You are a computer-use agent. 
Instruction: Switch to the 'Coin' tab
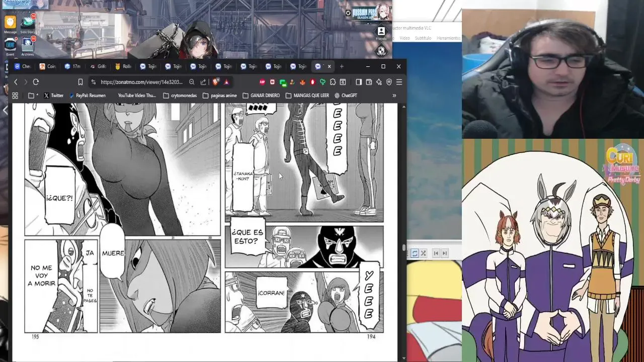48,66
